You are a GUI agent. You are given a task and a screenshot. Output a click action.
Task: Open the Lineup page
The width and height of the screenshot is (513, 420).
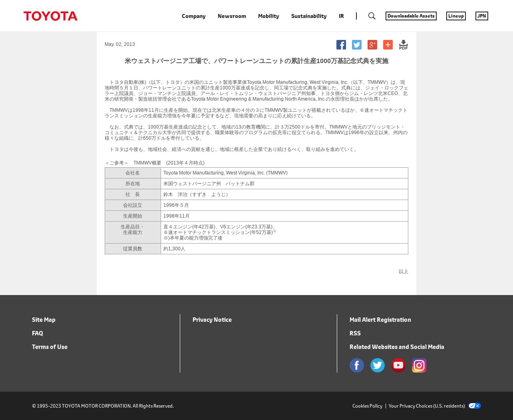456,16
